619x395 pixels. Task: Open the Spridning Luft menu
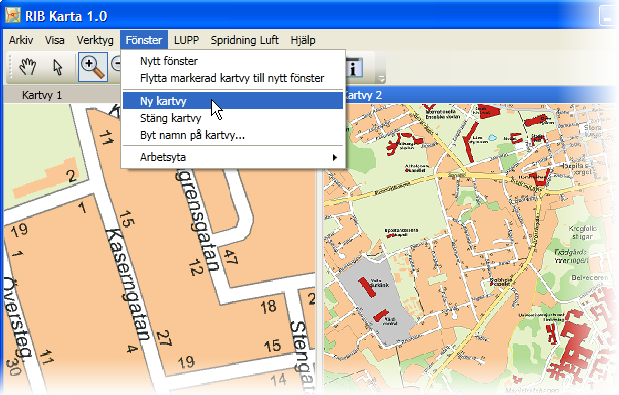coord(244,40)
